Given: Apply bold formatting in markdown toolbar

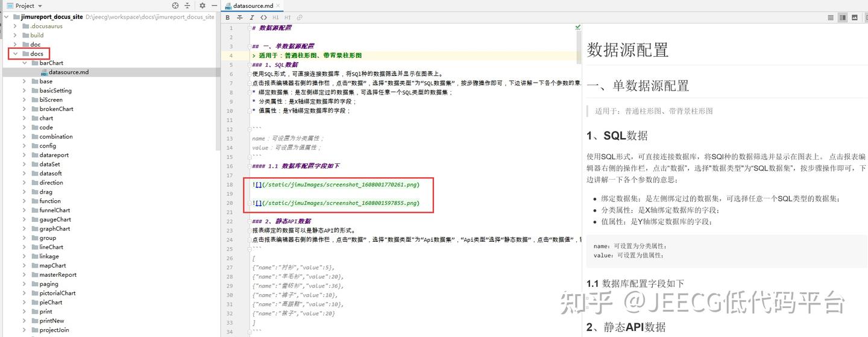Looking at the screenshot, I should click(x=228, y=17).
